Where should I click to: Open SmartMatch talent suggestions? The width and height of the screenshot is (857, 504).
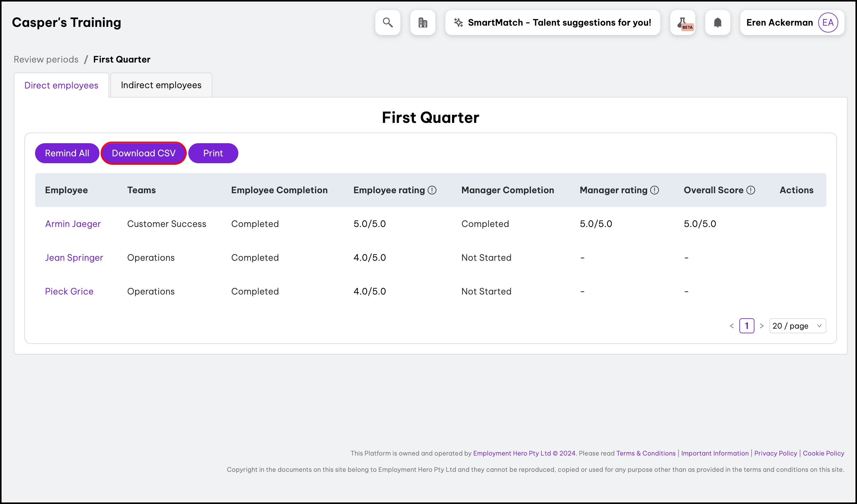(x=553, y=23)
